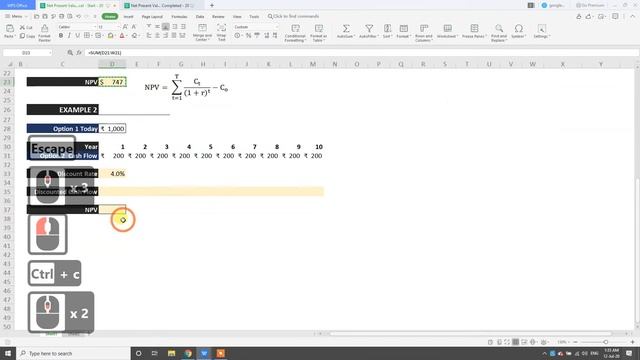640x360 pixels.
Task: Toggle bold formatting
Action: [61, 36]
